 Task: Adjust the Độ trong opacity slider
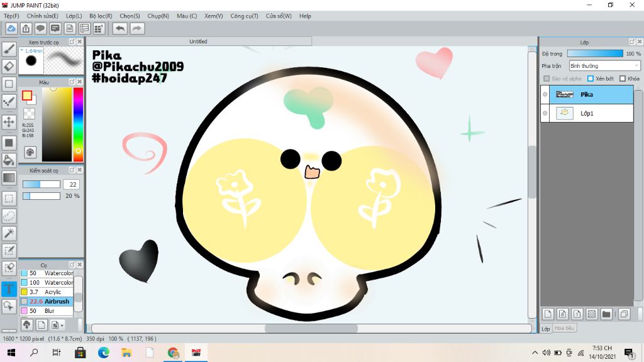point(595,53)
